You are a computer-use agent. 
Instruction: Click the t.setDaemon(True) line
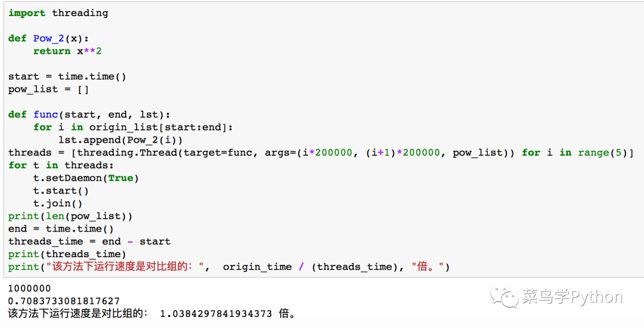pyautogui.click(x=86, y=178)
